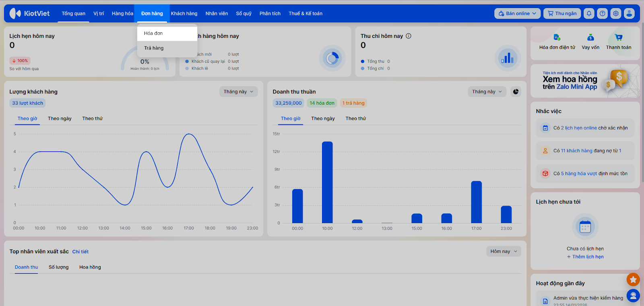Click the Thu ngân button
Screen dimensions: 644x306
point(562,13)
